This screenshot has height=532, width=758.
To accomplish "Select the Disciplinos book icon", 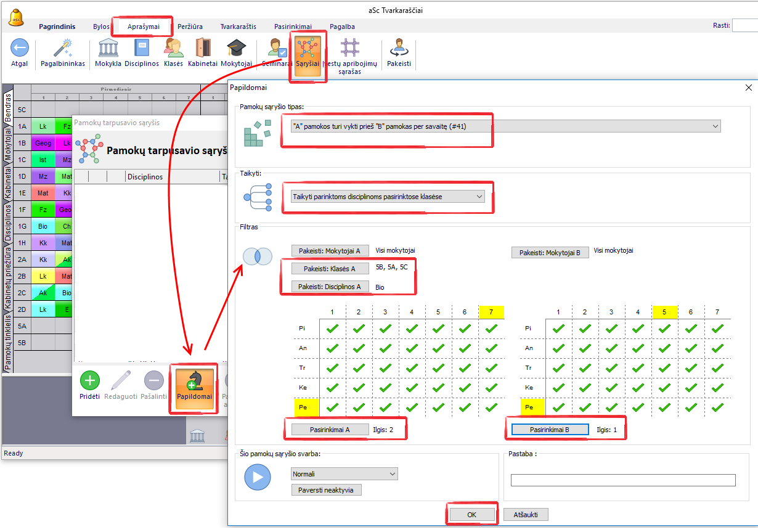I will pos(142,48).
